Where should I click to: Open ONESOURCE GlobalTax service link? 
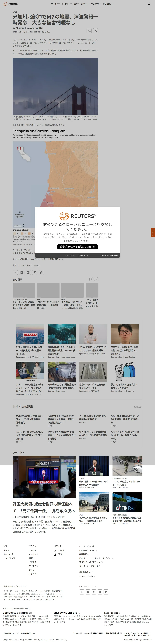[67, 613]
